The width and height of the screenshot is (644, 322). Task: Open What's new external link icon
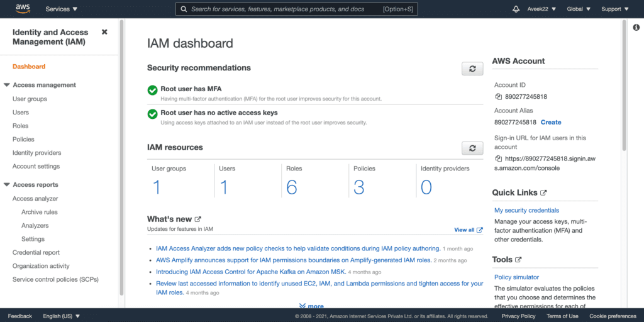pyautogui.click(x=198, y=219)
